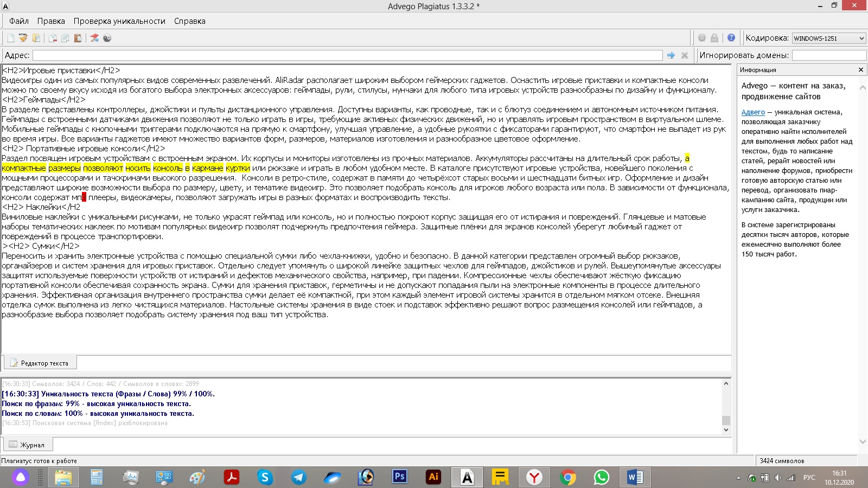
Task: Click the highlighted word 'компактные'
Action: [x=24, y=168]
